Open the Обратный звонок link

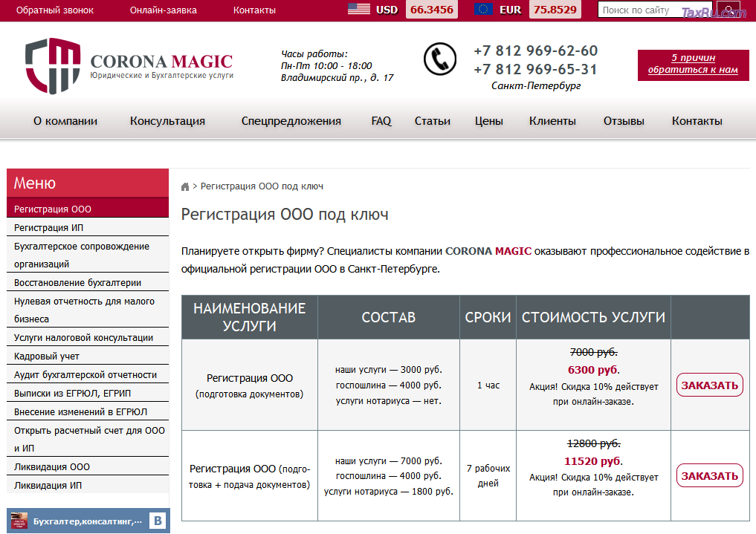[55, 10]
